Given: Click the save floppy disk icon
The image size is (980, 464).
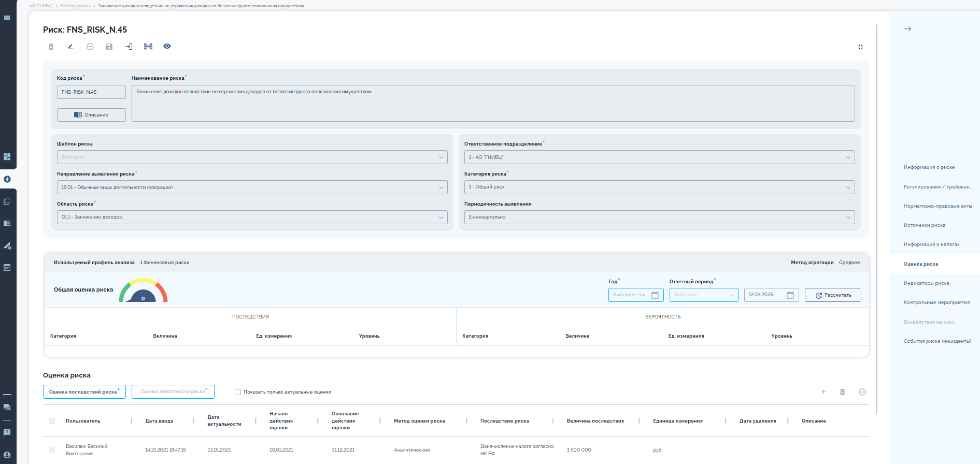Looking at the screenshot, I should coord(109,47).
